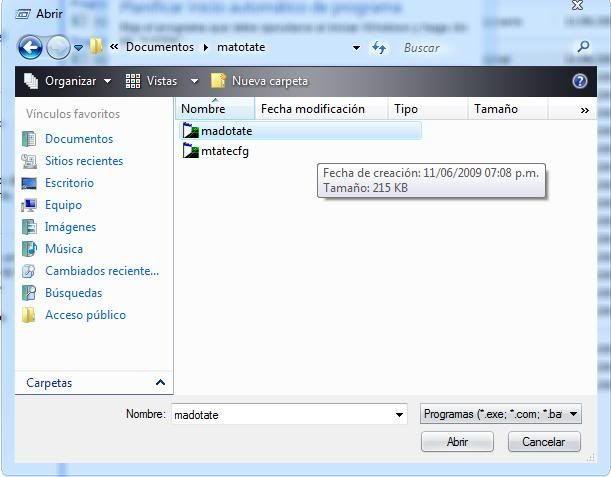Open help with the question mark icon

580,81
